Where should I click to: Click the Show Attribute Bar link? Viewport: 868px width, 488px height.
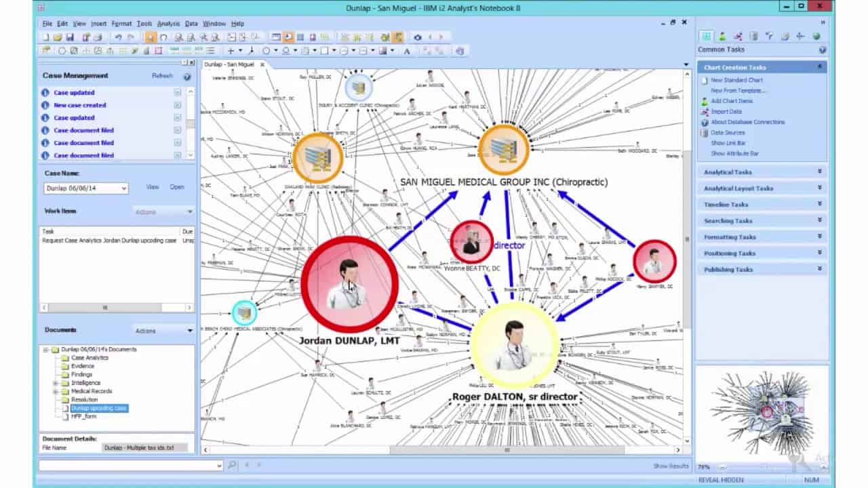734,153
